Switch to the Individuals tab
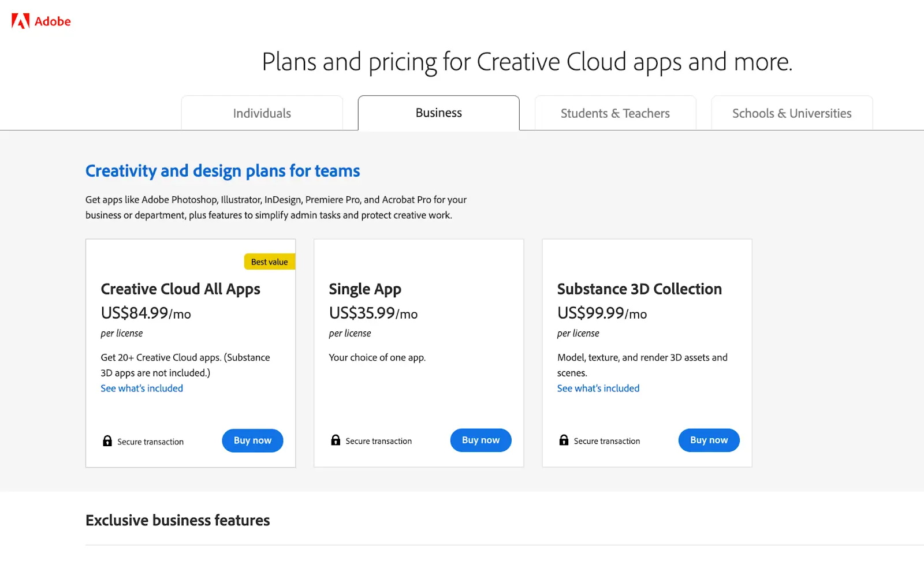 (262, 114)
